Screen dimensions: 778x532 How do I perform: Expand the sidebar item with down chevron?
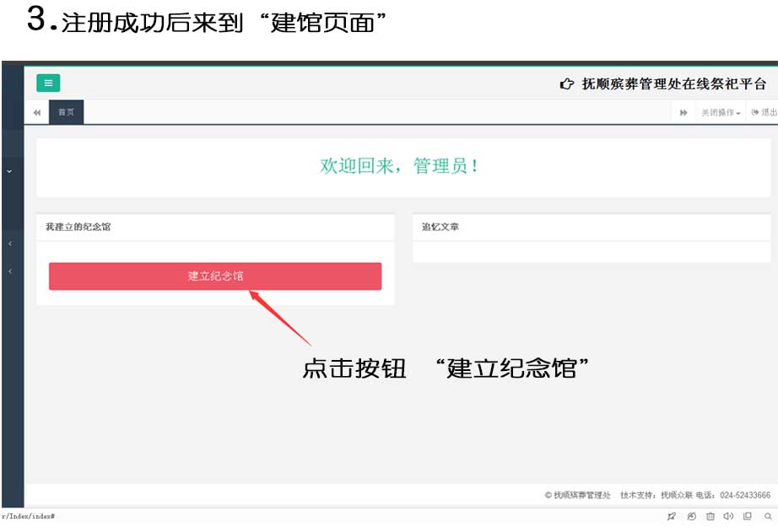9,170
